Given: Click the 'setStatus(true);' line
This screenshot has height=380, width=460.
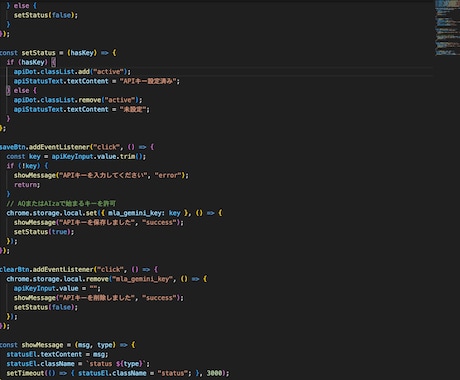Looking at the screenshot, I should [44, 232].
